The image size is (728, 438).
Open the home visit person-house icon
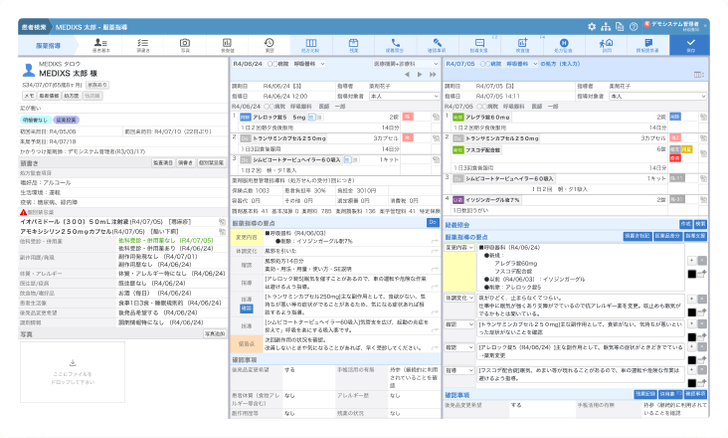pyautogui.click(x=606, y=45)
